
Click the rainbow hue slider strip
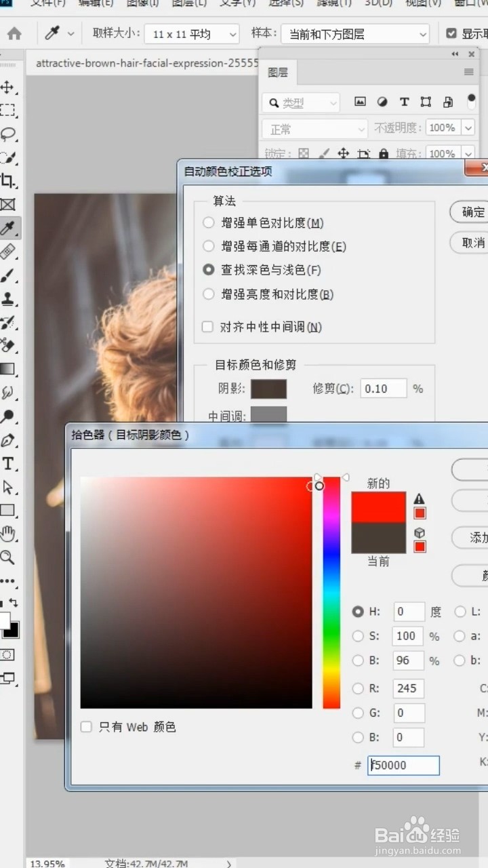[x=331, y=593]
